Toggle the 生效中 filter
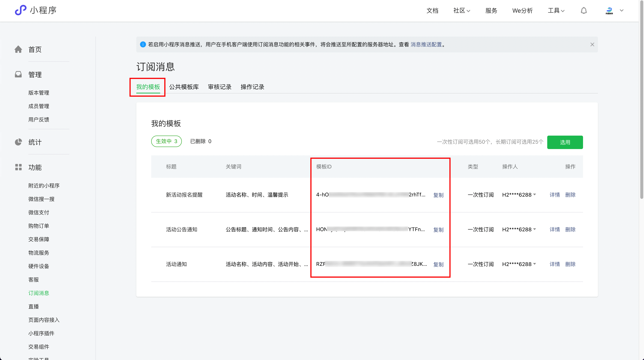This screenshot has height=360, width=644. pos(166,141)
